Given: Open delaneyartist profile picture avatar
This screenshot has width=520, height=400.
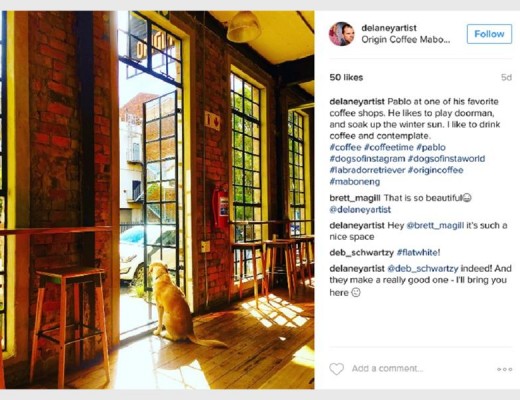Looking at the screenshot, I should (x=342, y=34).
